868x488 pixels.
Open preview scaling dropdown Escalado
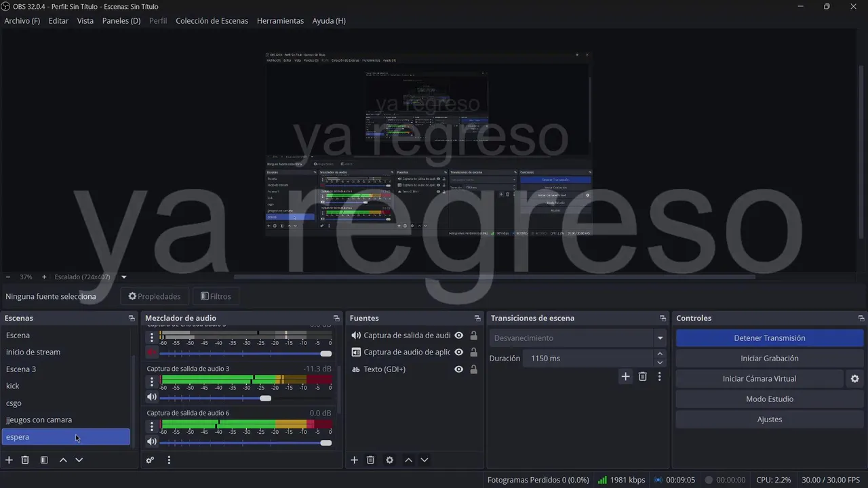coord(123,277)
